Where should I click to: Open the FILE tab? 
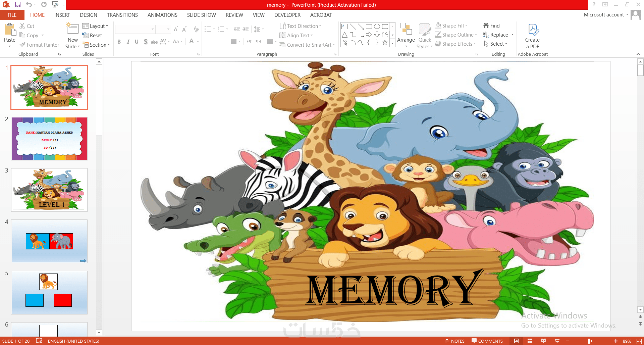click(x=12, y=15)
